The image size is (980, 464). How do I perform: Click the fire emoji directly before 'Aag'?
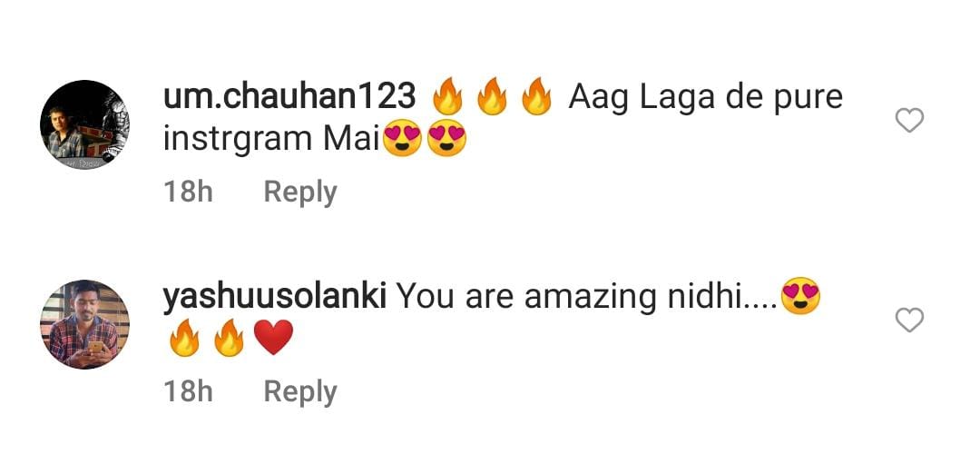(x=537, y=97)
